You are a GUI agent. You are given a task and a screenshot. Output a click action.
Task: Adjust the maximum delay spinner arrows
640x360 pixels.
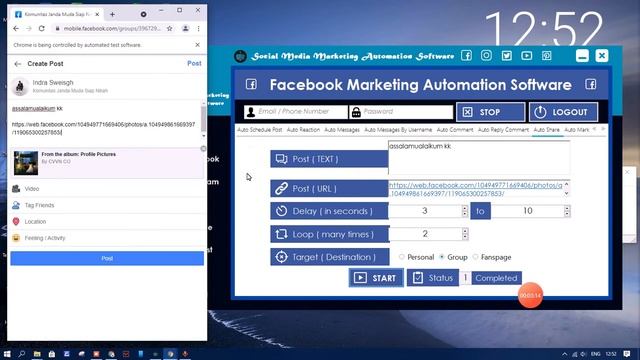(x=567, y=211)
